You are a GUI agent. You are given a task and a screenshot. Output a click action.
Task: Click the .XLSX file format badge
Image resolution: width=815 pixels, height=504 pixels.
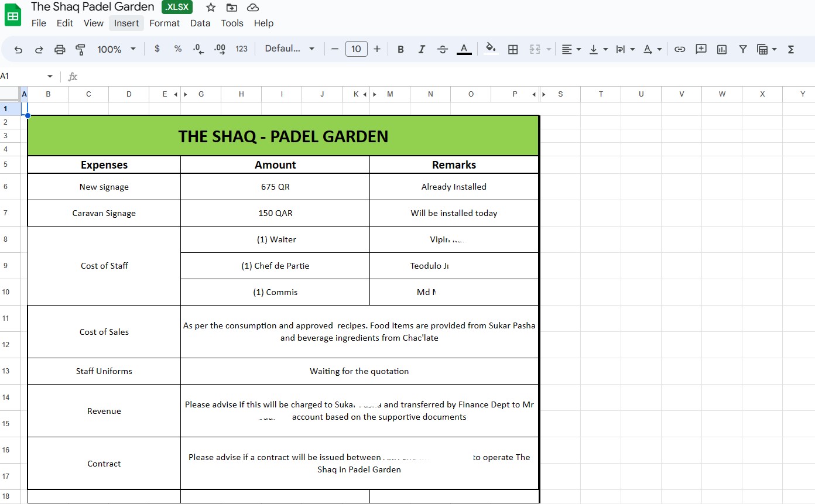point(177,7)
